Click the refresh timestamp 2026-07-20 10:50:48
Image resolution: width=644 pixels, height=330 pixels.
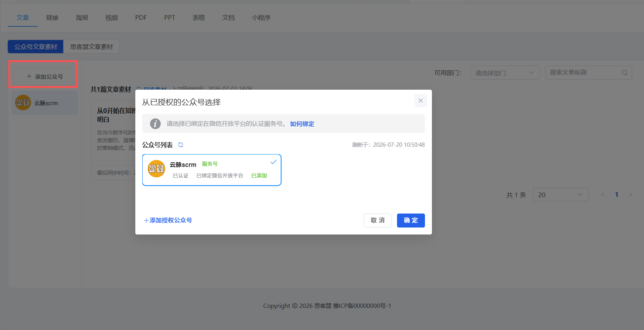click(x=399, y=145)
